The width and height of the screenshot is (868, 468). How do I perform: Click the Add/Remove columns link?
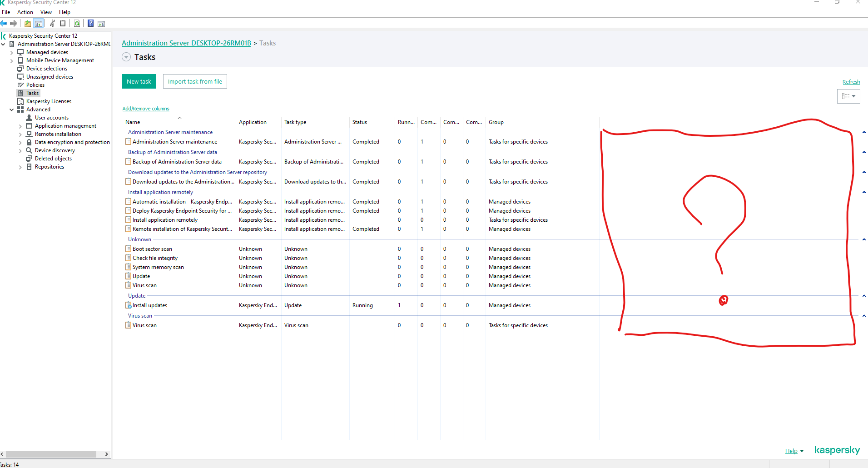146,109
